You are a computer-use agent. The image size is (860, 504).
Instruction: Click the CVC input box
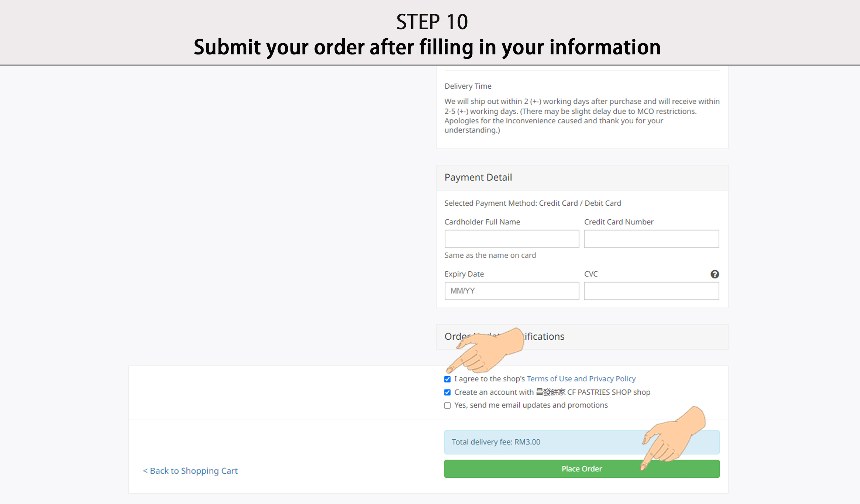[651, 291]
